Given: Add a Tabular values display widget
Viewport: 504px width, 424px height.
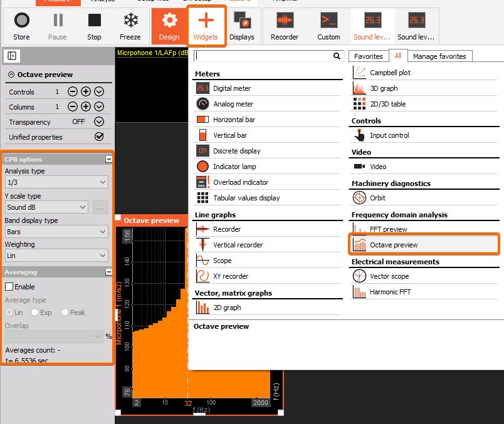Looking at the screenshot, I should click(268, 198).
